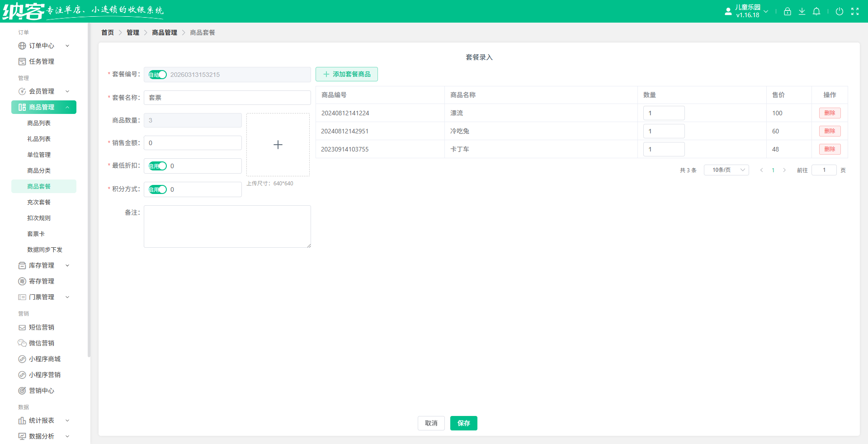Toggle the 积分方式 enable switch
868x444 pixels.
[158, 189]
